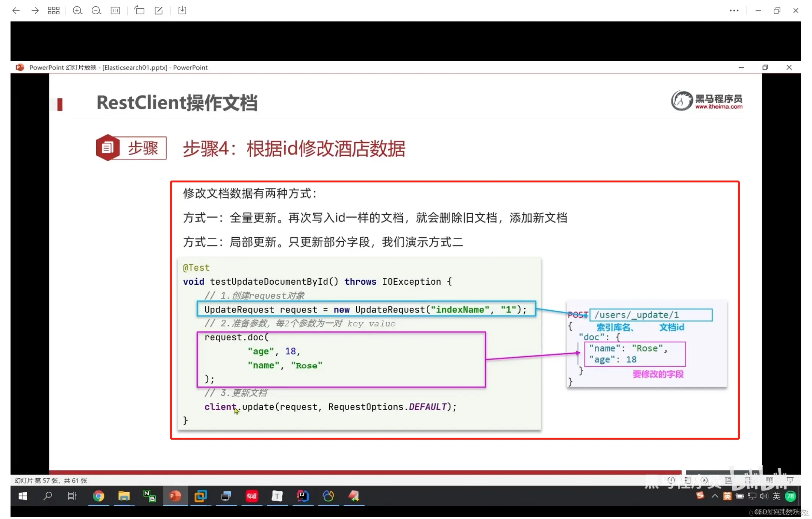This screenshot has width=812, height=519.
Task: Rotate the image with the rotate icon
Action: click(x=139, y=11)
